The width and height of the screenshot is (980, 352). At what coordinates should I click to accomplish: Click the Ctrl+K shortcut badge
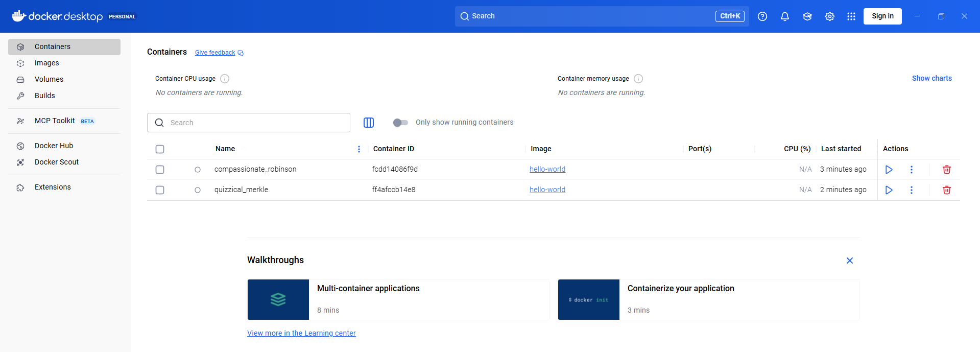click(730, 16)
